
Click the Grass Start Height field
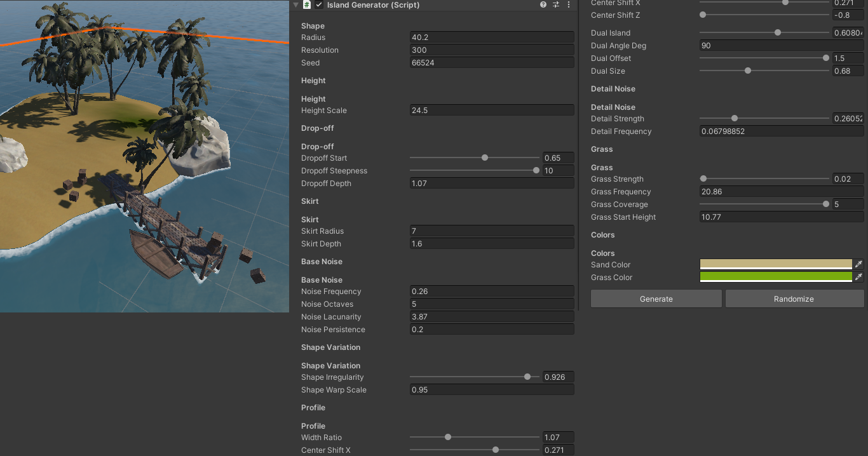click(782, 217)
